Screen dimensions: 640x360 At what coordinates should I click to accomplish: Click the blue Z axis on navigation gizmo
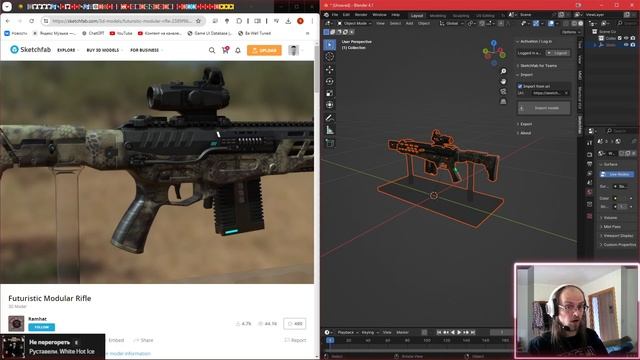(x=494, y=42)
